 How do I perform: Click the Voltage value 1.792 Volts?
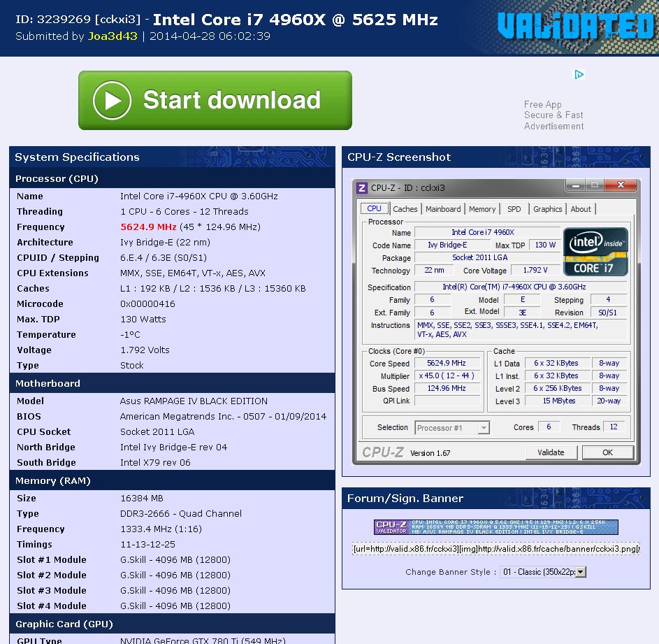pyautogui.click(x=145, y=350)
